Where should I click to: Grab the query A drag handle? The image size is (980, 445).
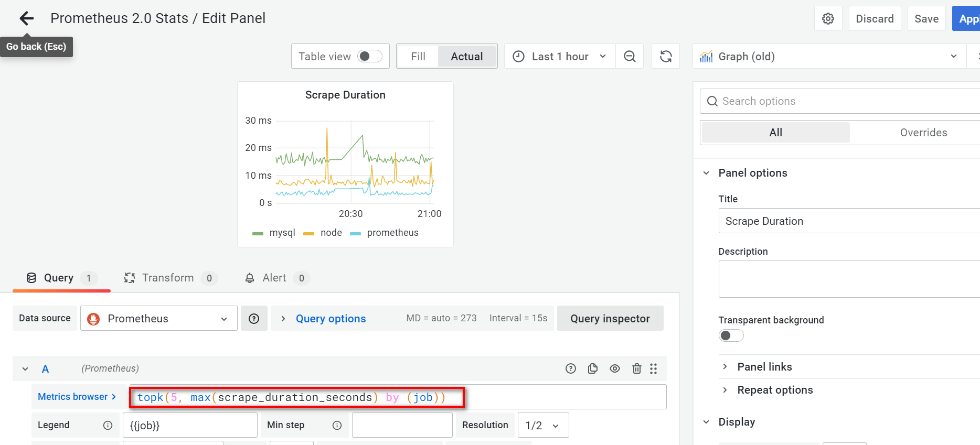click(x=653, y=368)
